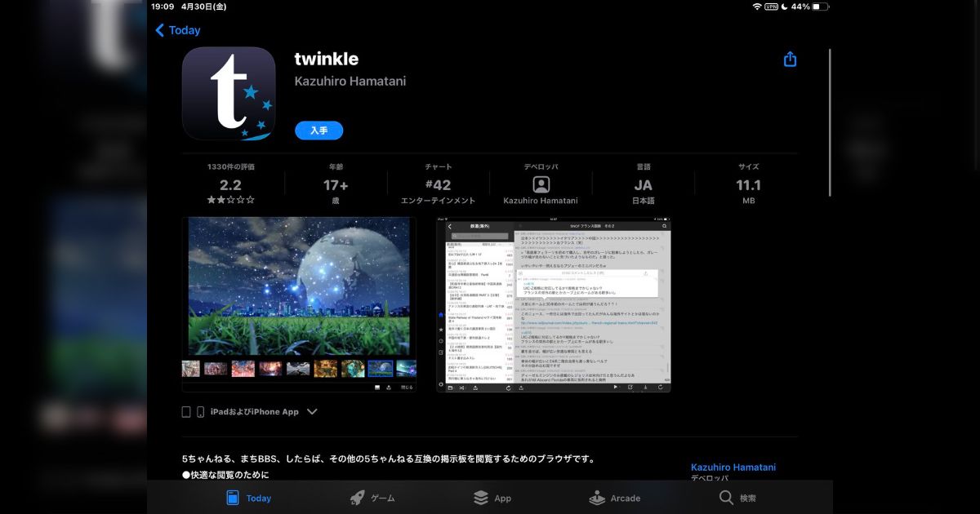Expand the iPadおよびiPhone App disclosure chevron
The width and height of the screenshot is (980, 514).
click(x=312, y=412)
